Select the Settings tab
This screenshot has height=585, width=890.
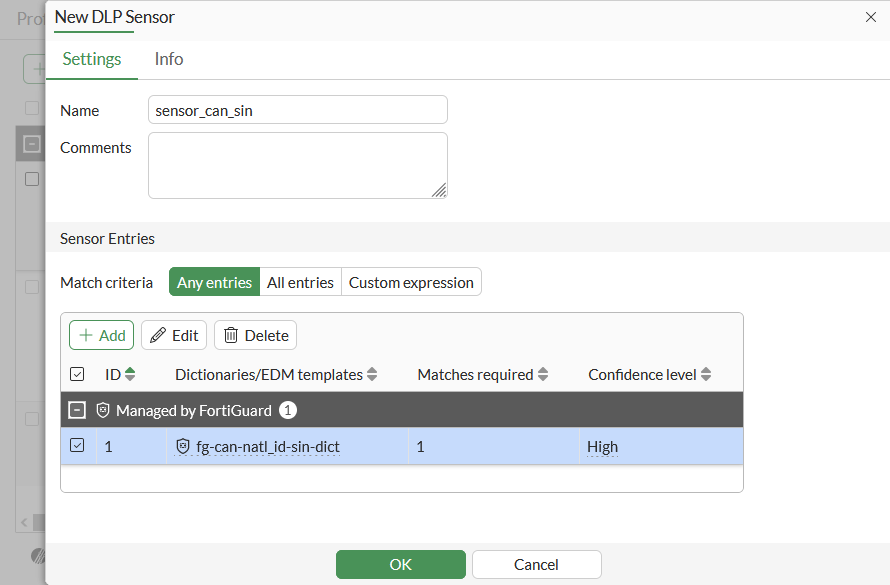click(91, 59)
